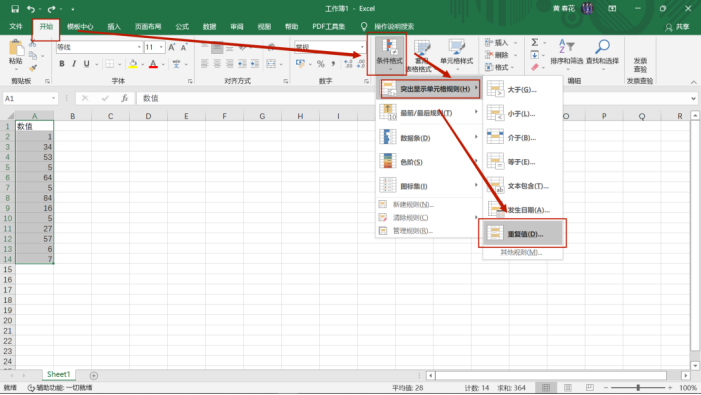701x395 pixels.
Task: Collapse the ribbon with the chevron
Action: point(693,82)
